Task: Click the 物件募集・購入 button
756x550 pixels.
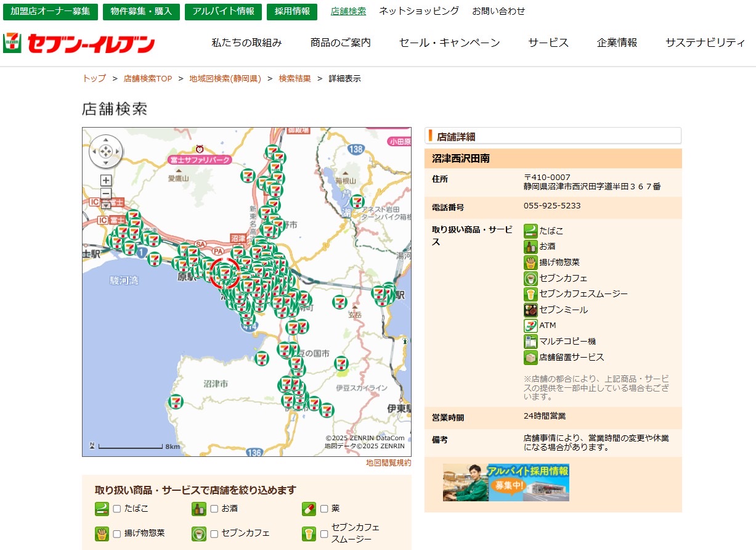Action: click(141, 11)
